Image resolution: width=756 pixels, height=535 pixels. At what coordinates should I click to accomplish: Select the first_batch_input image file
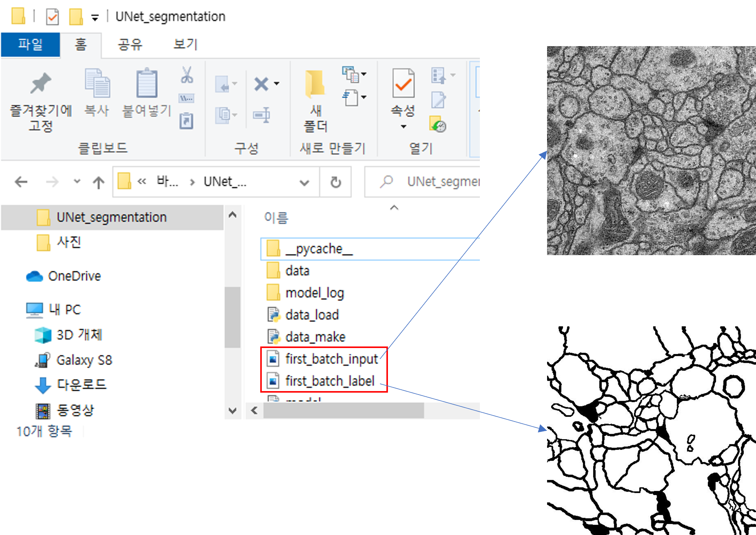[x=331, y=358]
